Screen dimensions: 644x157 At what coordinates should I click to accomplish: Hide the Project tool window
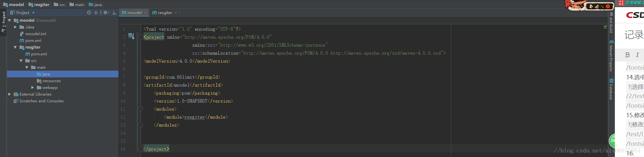pos(114,12)
